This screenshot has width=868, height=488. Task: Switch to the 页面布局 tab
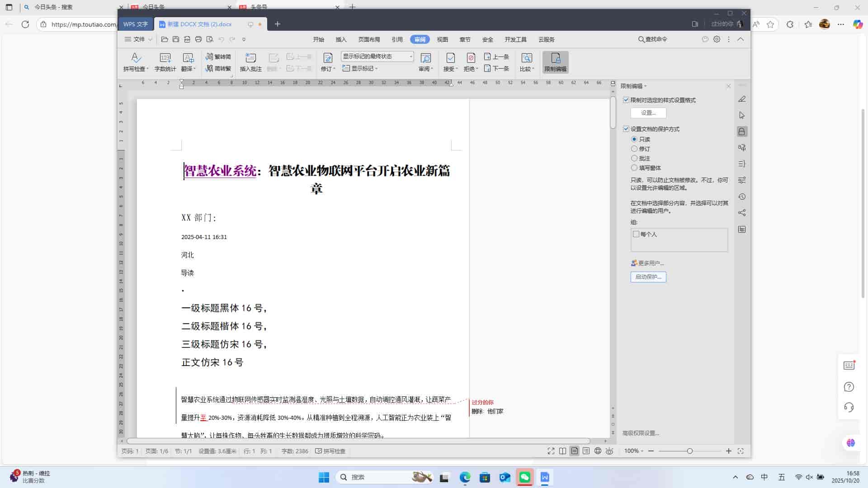(x=369, y=39)
